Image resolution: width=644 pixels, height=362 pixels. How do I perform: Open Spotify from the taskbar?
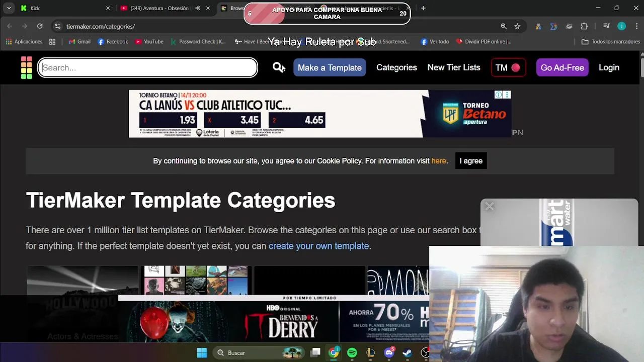pyautogui.click(x=352, y=353)
